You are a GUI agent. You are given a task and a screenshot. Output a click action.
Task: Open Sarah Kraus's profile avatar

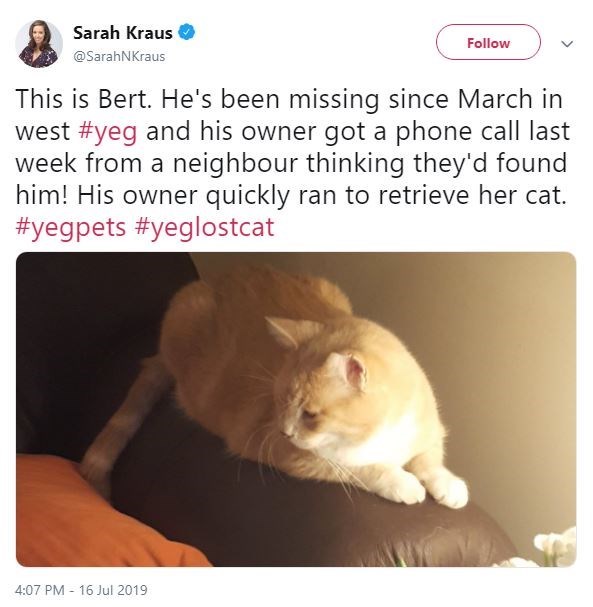point(39,44)
